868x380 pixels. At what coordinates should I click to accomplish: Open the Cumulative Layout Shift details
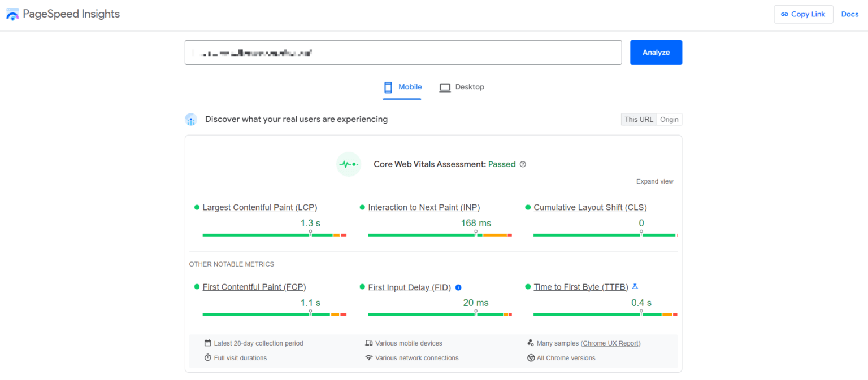590,207
